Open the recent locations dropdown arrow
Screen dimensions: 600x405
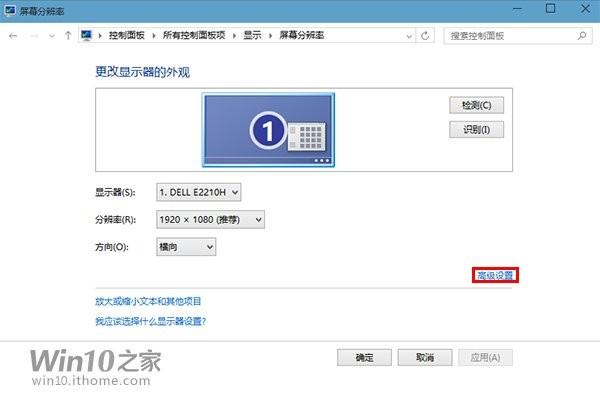coord(52,36)
